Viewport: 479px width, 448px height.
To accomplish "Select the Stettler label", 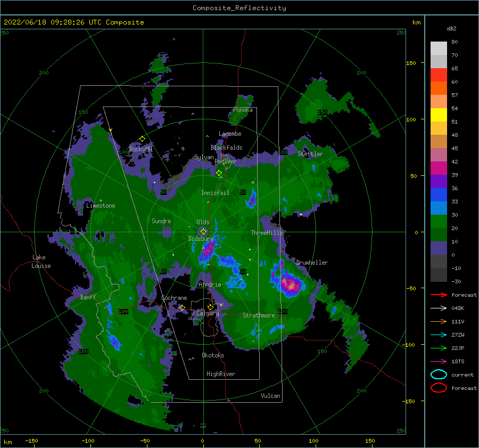I will 310,154.
